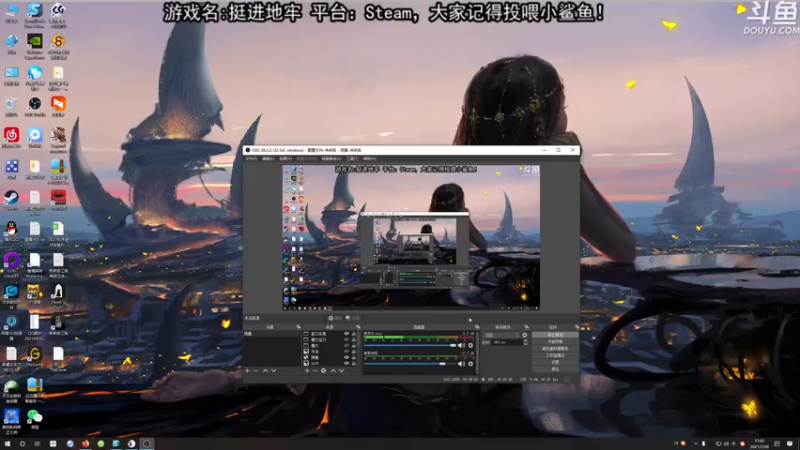Open transition properties gear in Scene Transitions panel
The height and width of the screenshot is (450, 800).
pyautogui.click(x=524, y=335)
